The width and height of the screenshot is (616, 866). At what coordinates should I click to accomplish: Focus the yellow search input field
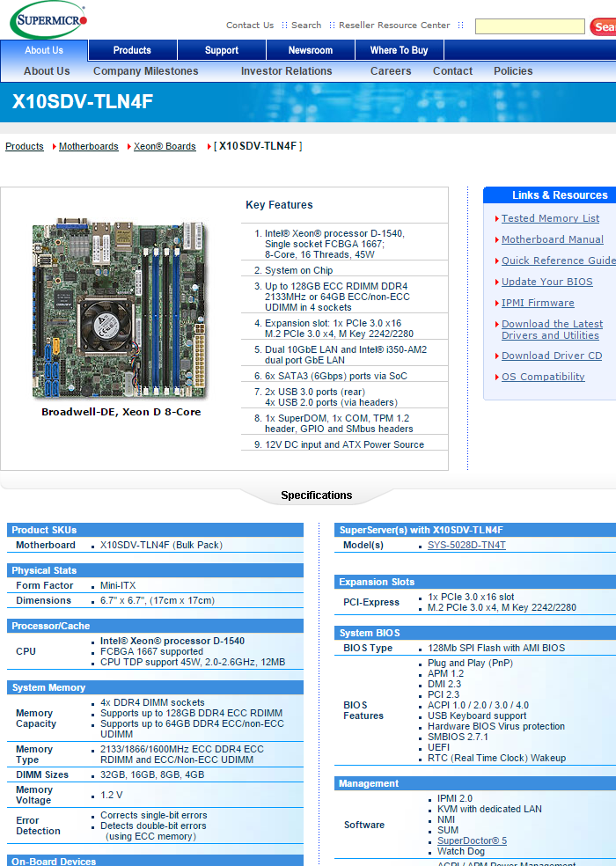530,26
